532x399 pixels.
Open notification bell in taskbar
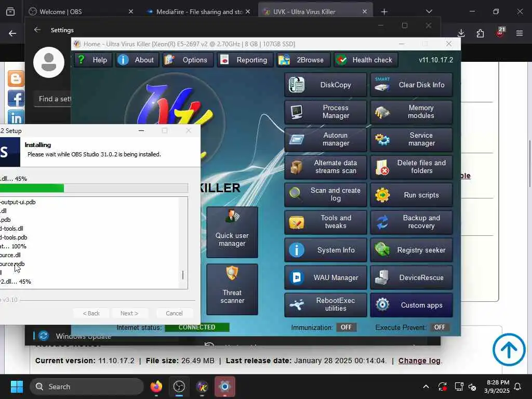(518, 387)
